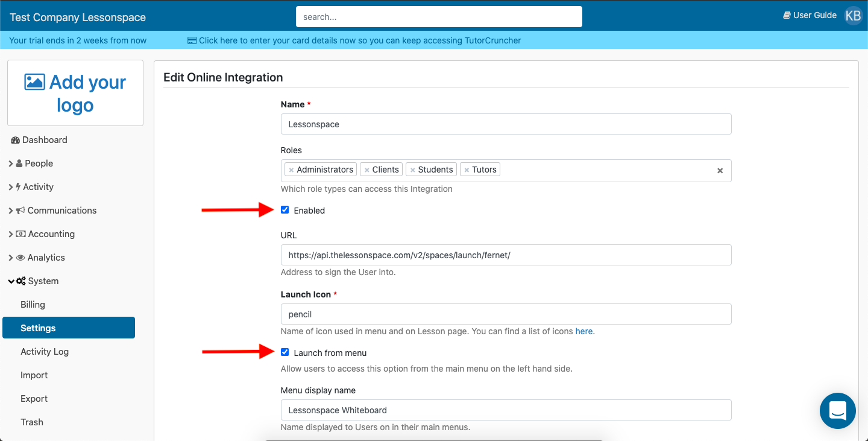Viewport: 868px width, 441px height.
Task: Click the enter card details link
Action: pos(354,40)
